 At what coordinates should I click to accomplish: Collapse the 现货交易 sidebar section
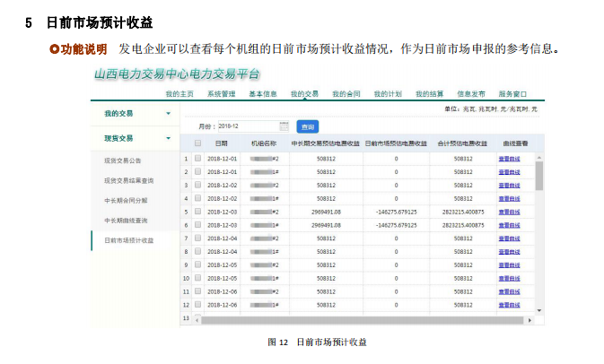point(168,138)
